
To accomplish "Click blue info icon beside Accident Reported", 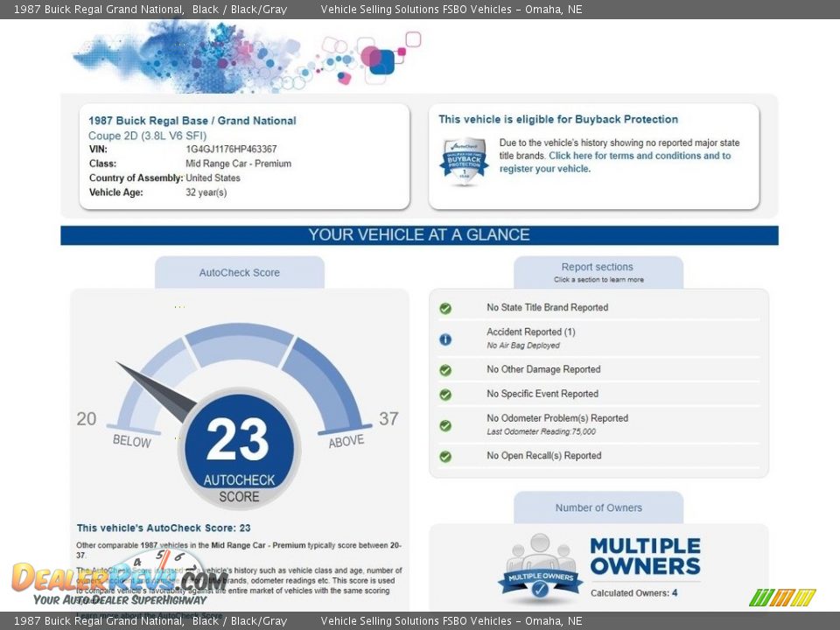I will pyautogui.click(x=445, y=339).
